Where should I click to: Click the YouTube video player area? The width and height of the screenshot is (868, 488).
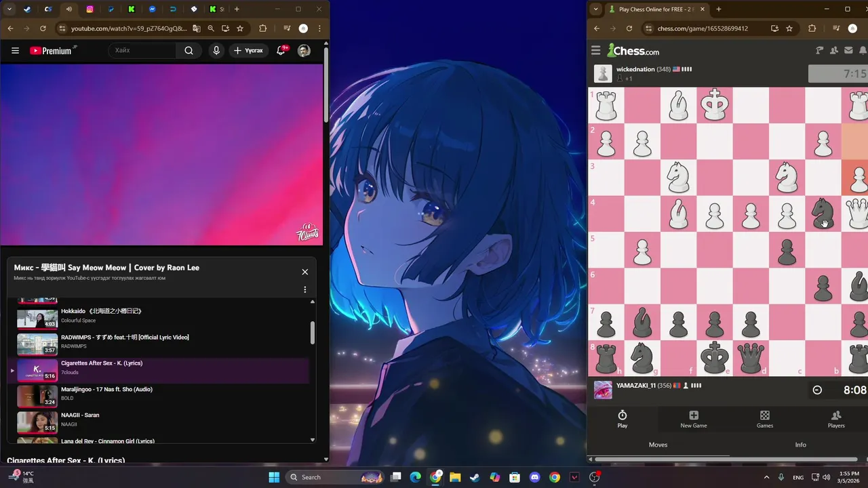161,155
